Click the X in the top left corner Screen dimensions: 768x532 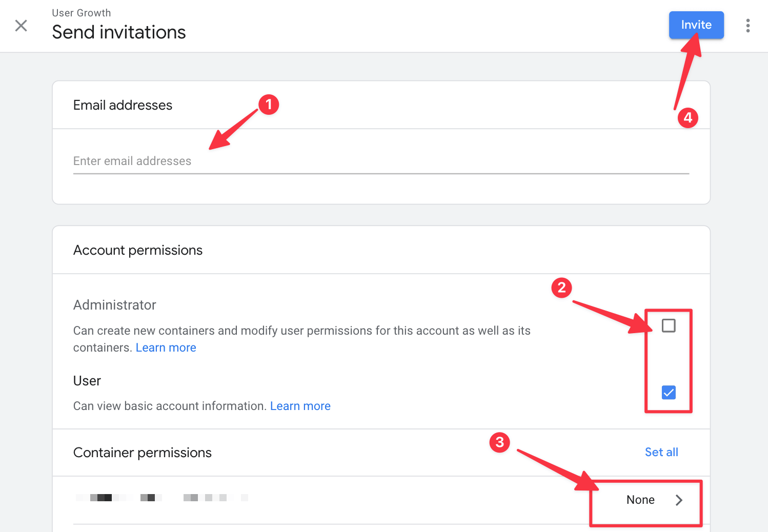click(21, 25)
